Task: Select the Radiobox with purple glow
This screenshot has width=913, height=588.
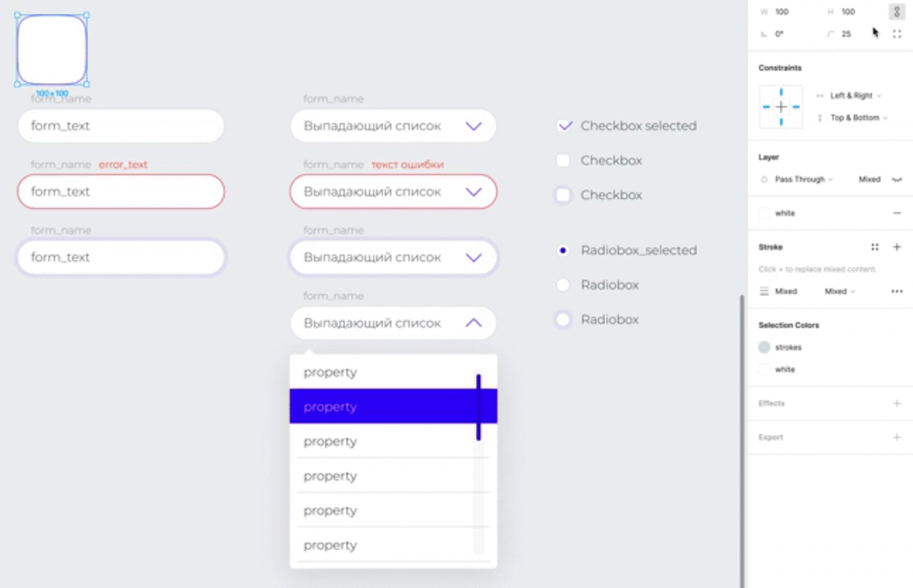Action: (x=563, y=320)
